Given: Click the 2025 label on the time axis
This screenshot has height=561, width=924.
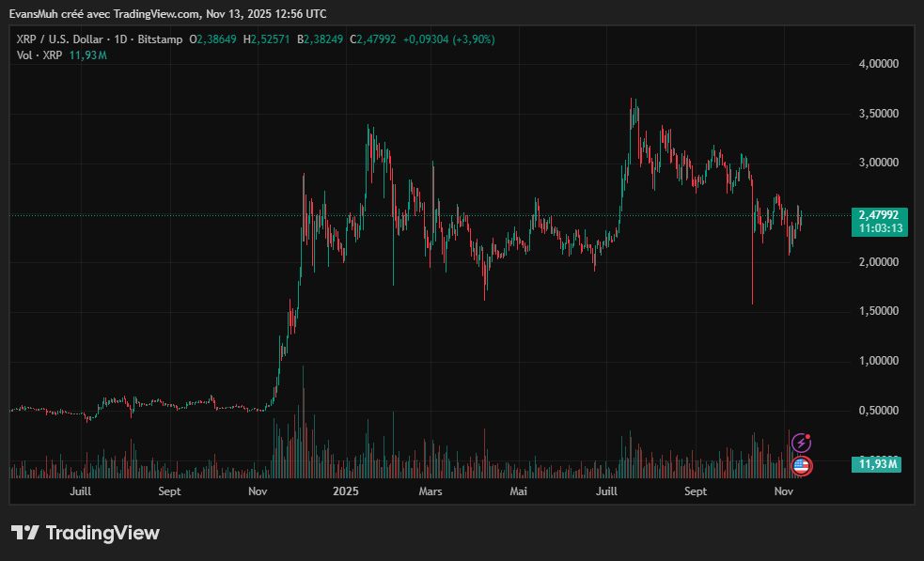Looking at the screenshot, I should tap(345, 491).
